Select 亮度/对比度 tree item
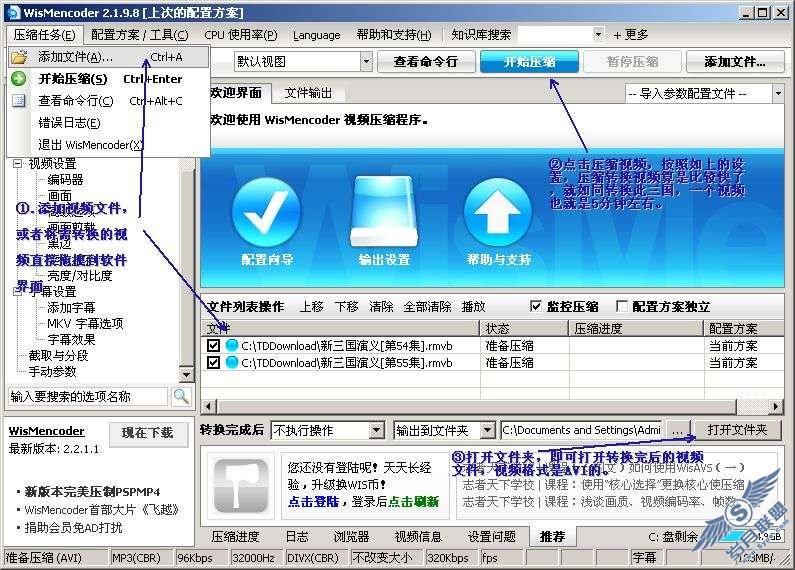Screen dimensions: 795x570 coord(80,276)
